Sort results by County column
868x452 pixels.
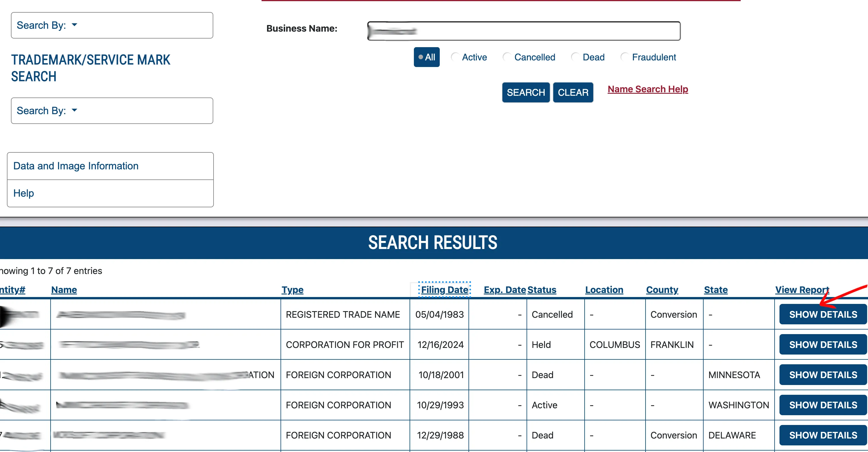coord(662,290)
